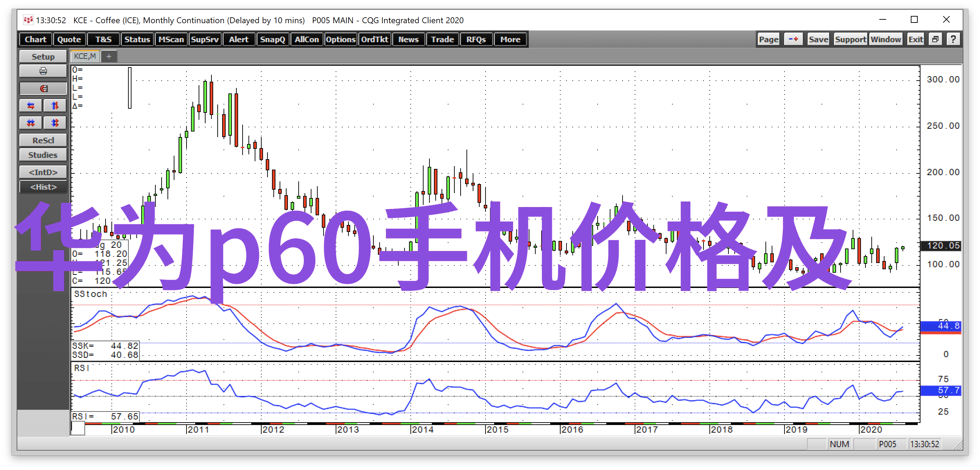Click the OrdTkt toolbar button
Image resolution: width=980 pixels, height=470 pixels.
[x=374, y=39]
